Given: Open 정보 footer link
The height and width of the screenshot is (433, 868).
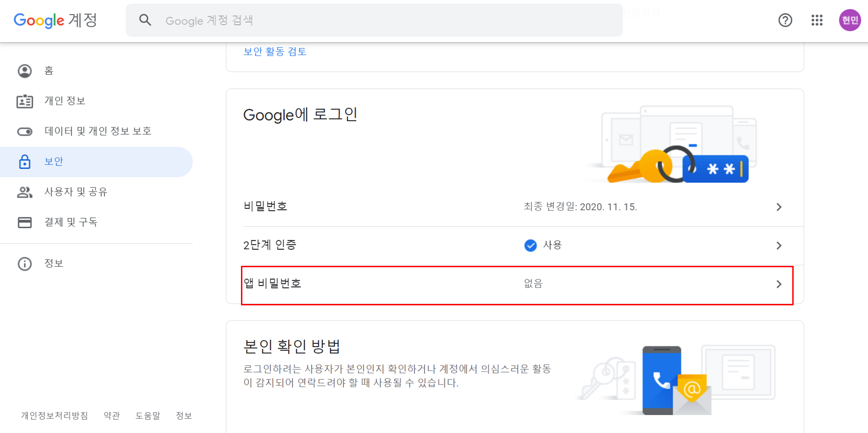Looking at the screenshot, I should (x=184, y=416).
